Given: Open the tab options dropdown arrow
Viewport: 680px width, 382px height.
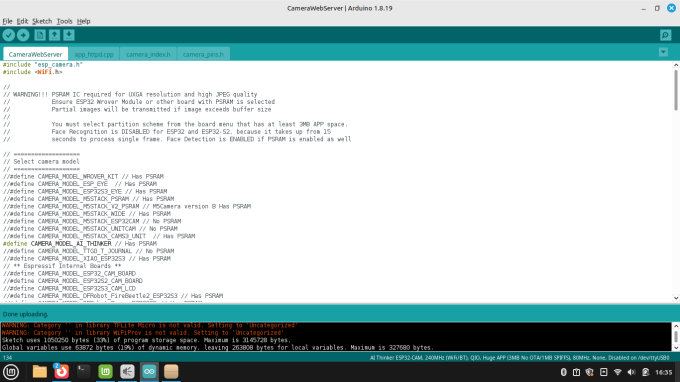Looking at the screenshot, I should coord(663,52).
